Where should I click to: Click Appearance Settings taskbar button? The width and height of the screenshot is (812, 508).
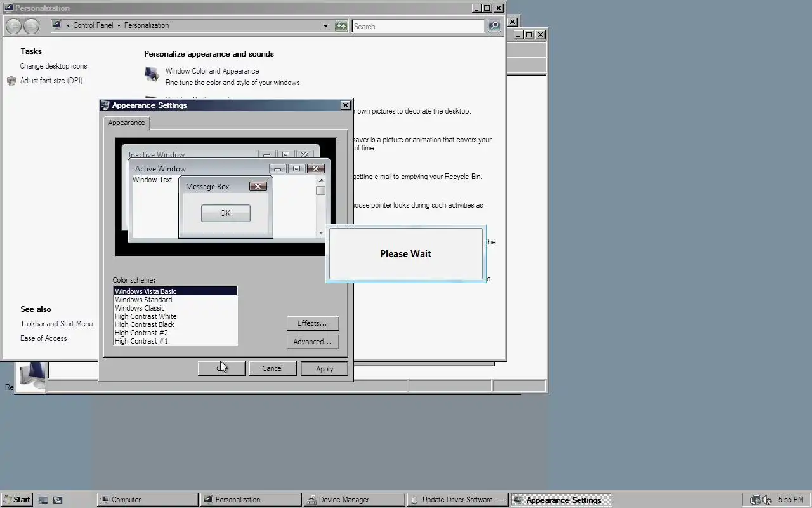click(x=561, y=500)
